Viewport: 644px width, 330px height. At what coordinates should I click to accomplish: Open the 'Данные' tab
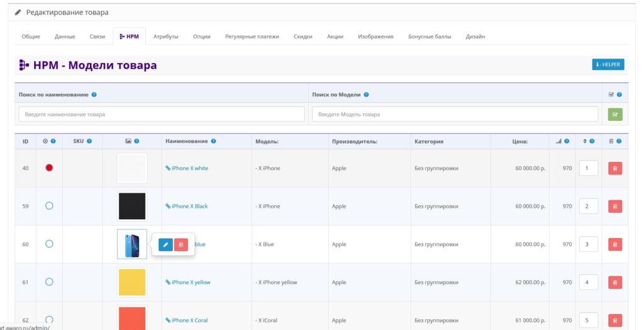click(x=65, y=36)
